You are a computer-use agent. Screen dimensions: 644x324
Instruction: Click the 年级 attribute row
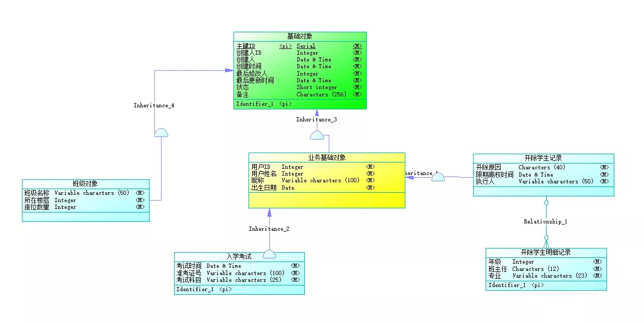[546, 262]
